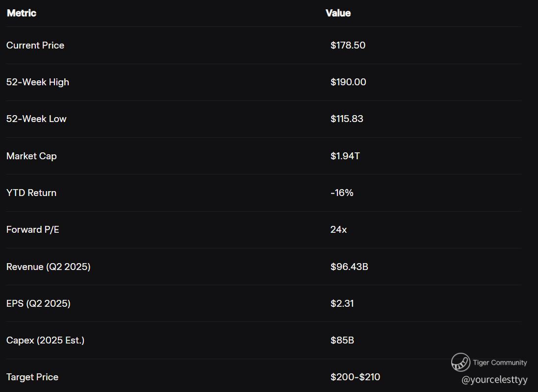Viewport: 538px width, 392px height.
Task: Click the $178.50 current price value
Action: 348,45
